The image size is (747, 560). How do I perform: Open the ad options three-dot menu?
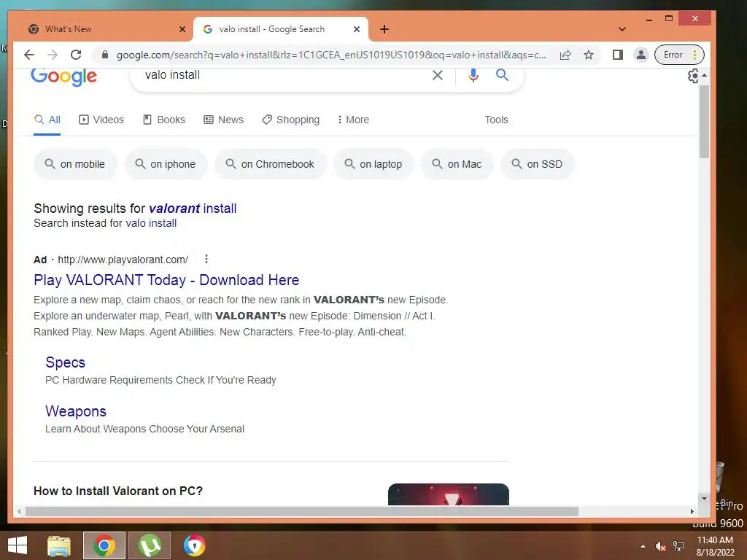(206, 259)
